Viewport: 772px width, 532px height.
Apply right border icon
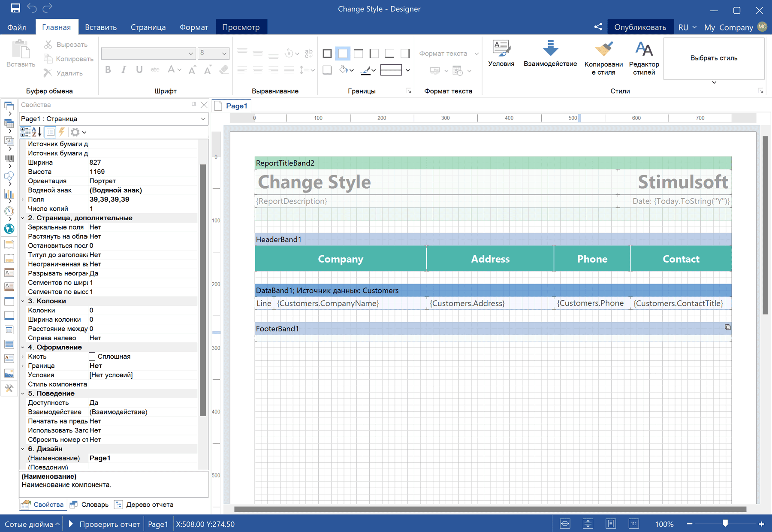click(405, 54)
